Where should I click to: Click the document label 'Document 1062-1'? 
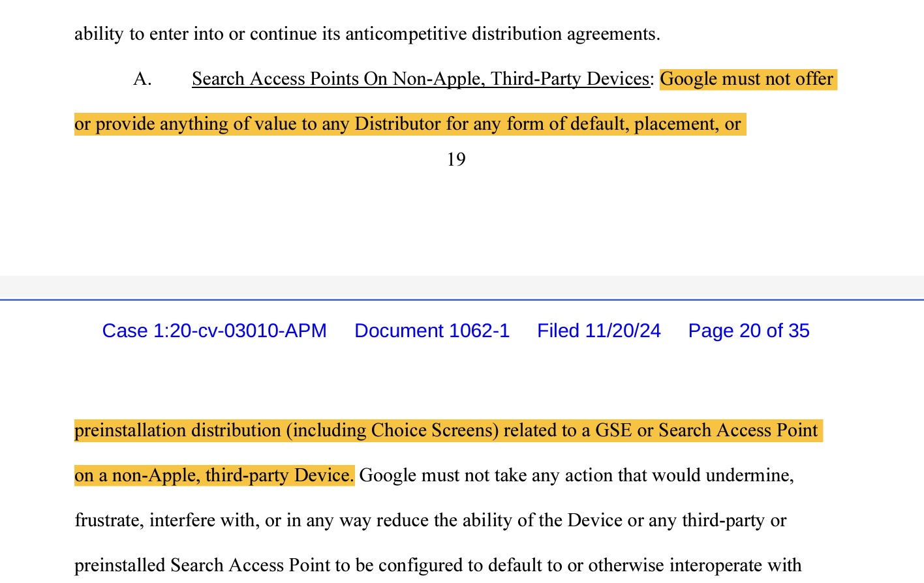tap(432, 331)
